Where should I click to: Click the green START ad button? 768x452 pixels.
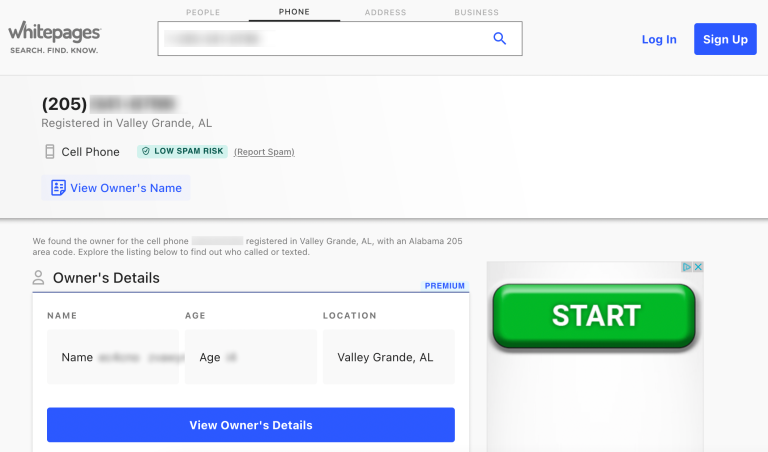(594, 316)
